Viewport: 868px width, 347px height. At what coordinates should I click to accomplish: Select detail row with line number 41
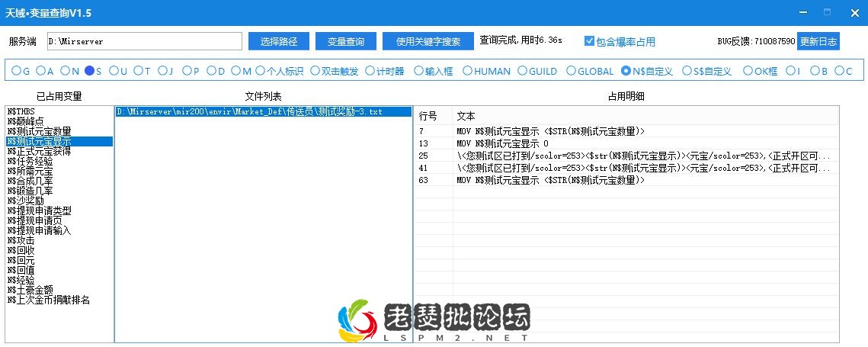pos(626,168)
